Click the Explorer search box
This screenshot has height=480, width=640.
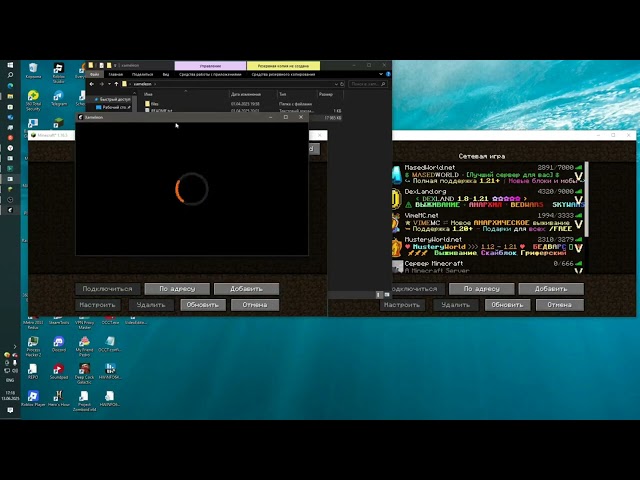366,84
